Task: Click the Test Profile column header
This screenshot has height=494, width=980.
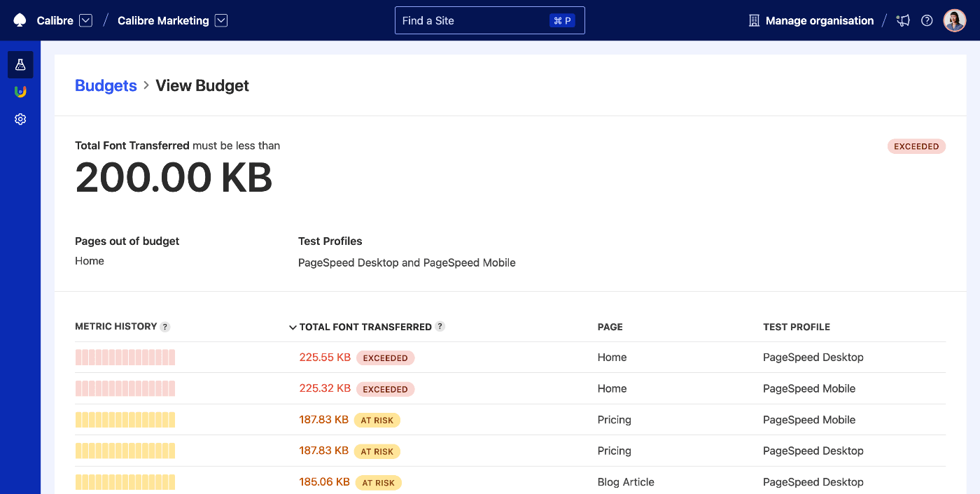Action: 796,327
